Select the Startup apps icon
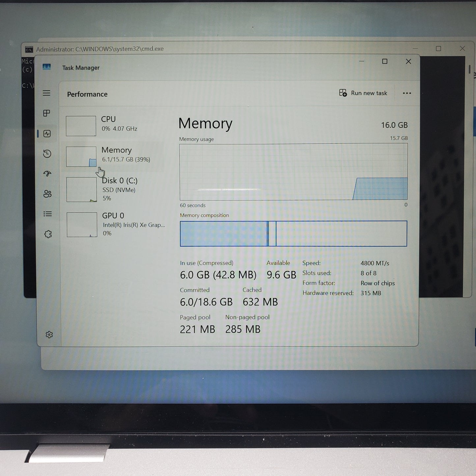 47,174
